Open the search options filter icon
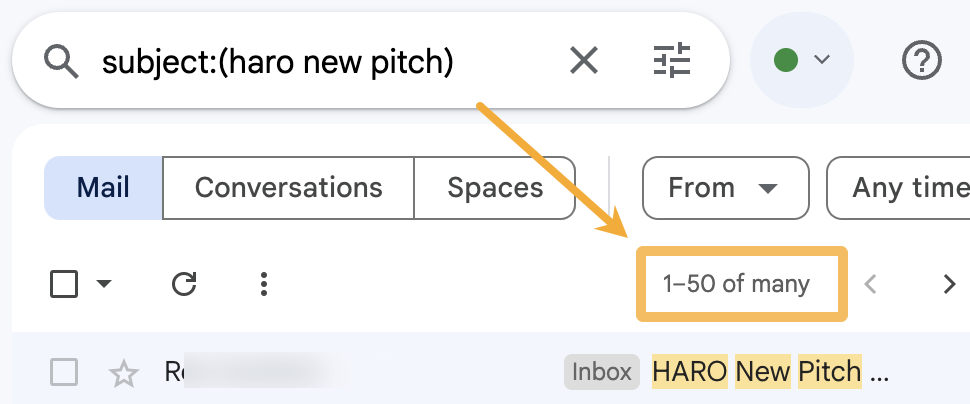Screen dimensions: 970x404 pos(672,62)
